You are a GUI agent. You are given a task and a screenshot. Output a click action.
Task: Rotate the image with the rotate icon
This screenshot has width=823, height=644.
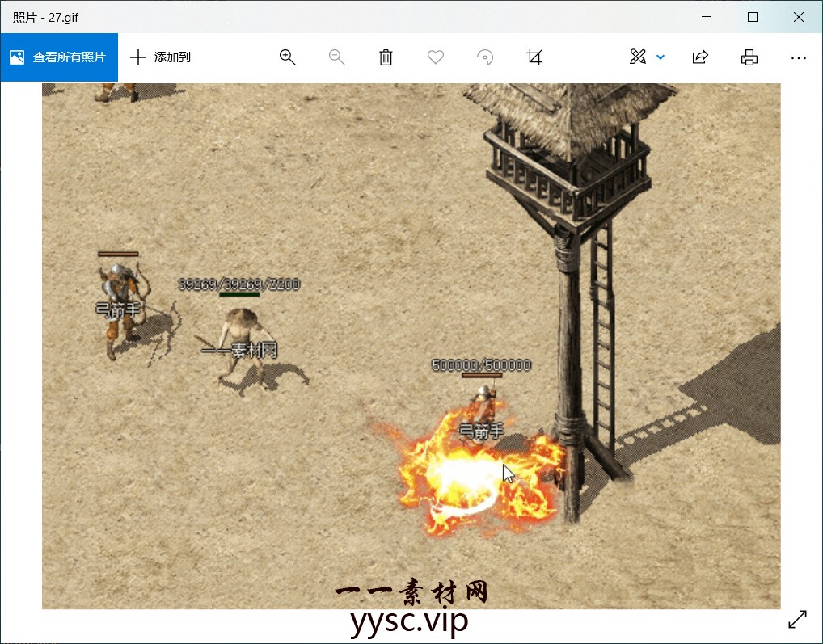484,57
